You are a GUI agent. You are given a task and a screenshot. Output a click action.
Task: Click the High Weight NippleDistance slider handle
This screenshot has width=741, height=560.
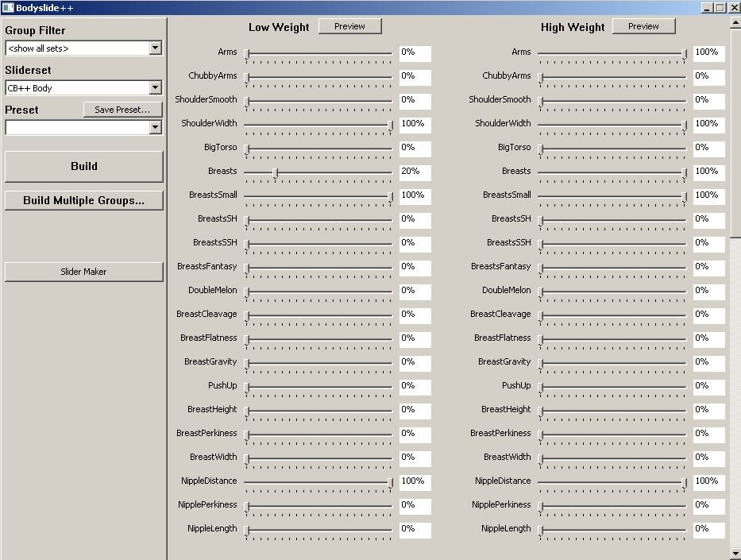coord(685,482)
